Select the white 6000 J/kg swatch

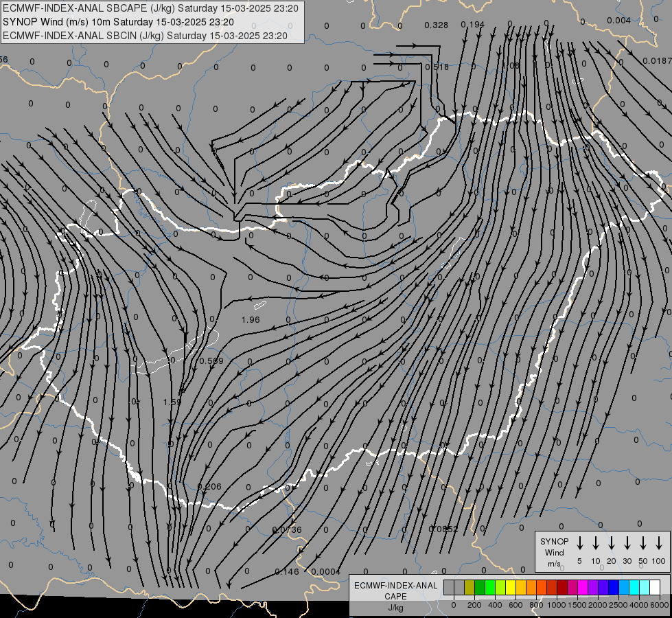(656, 587)
